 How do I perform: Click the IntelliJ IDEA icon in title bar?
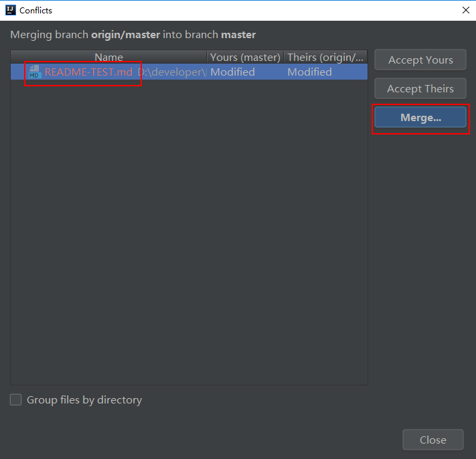point(11,10)
